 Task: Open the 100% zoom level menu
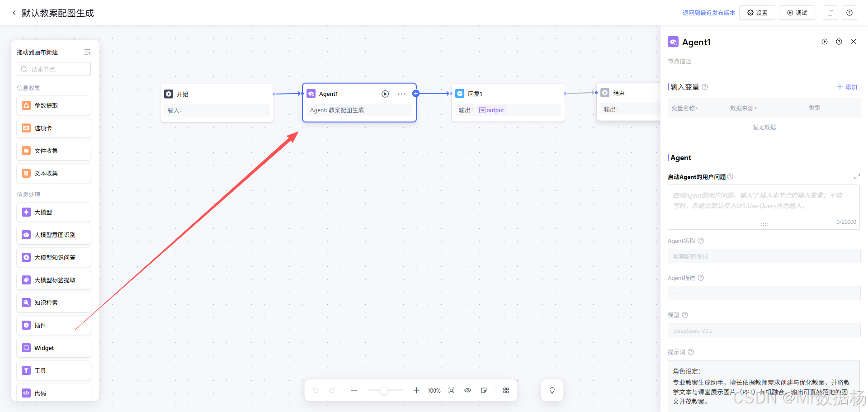click(434, 390)
